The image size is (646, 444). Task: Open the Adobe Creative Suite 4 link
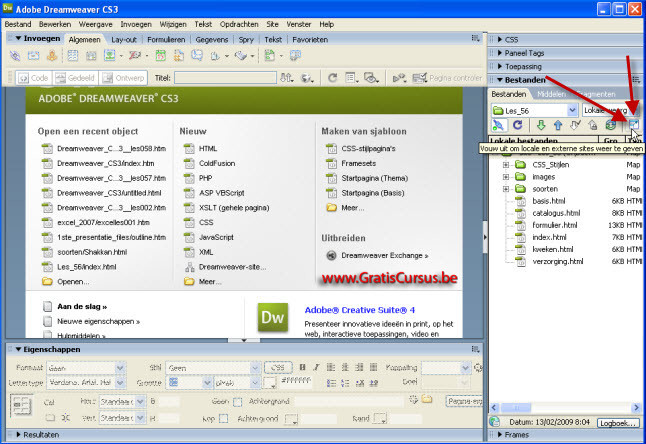360,310
